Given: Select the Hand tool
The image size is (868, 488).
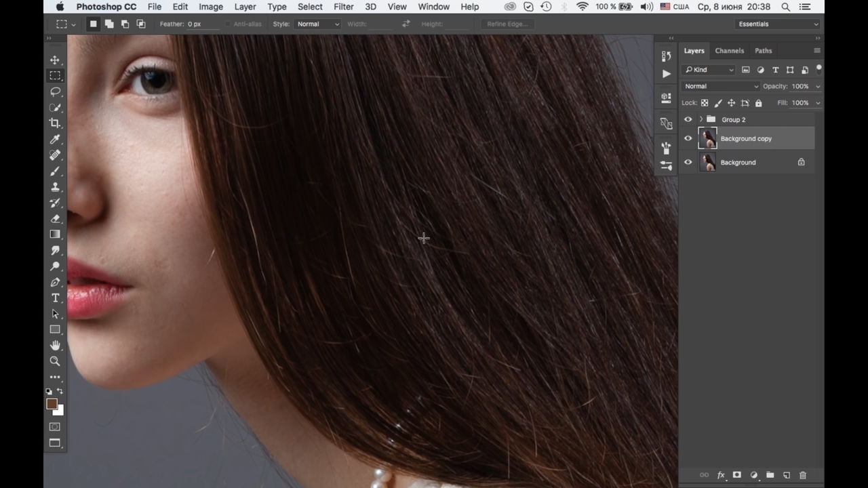Looking at the screenshot, I should click(55, 346).
